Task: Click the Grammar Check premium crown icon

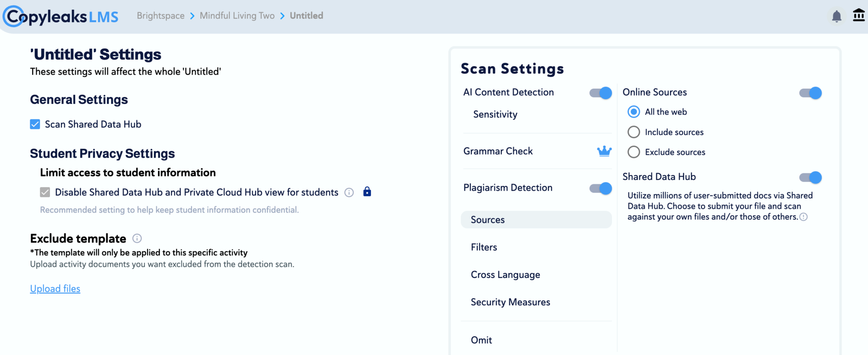Action: pyautogui.click(x=604, y=151)
